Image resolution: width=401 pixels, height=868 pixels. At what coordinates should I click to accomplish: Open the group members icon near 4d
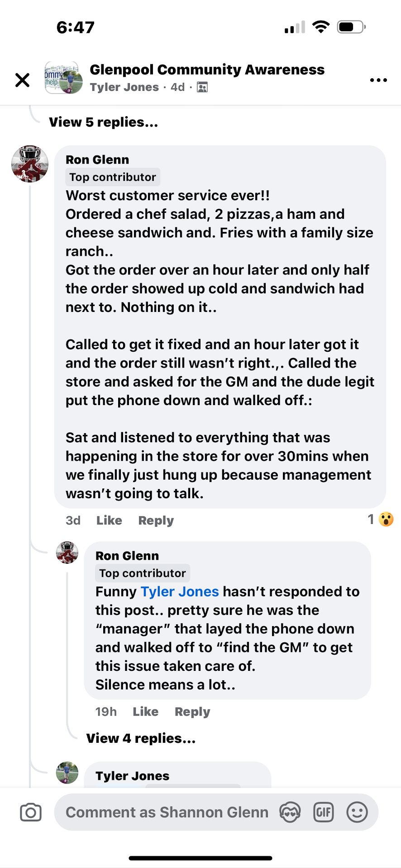[x=202, y=87]
